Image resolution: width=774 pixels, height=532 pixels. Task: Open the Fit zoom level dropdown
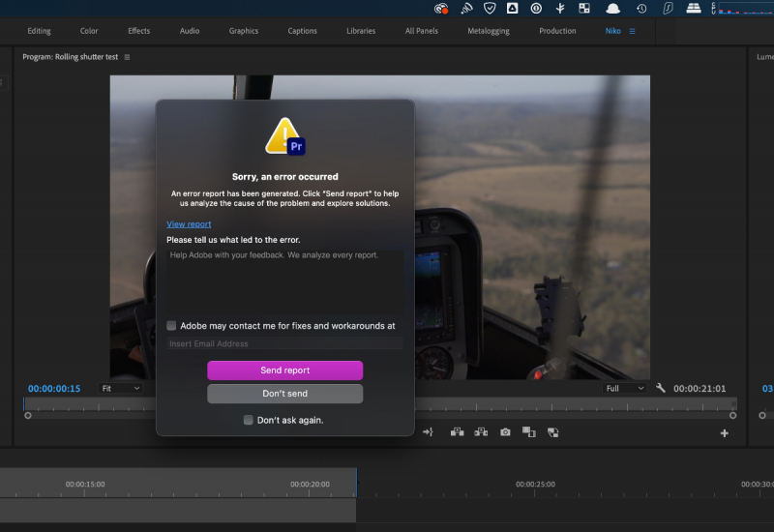[121, 388]
